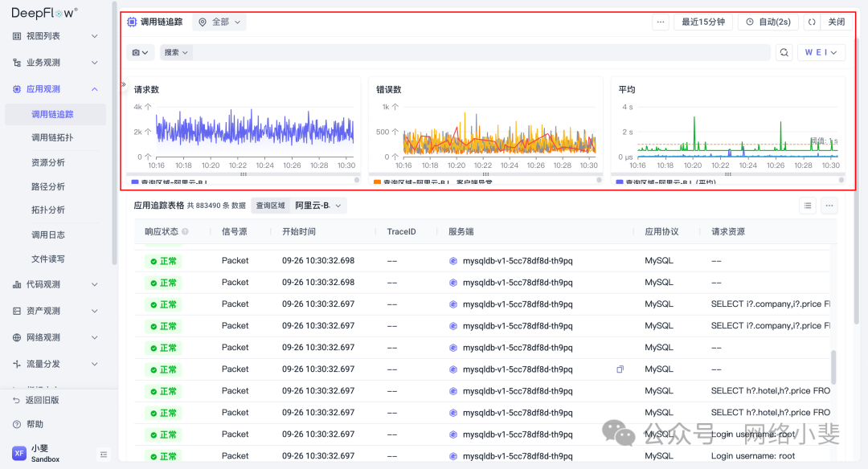The height and width of the screenshot is (469, 868).
Task: Click the help icon next to 响应状态
Action: click(186, 232)
